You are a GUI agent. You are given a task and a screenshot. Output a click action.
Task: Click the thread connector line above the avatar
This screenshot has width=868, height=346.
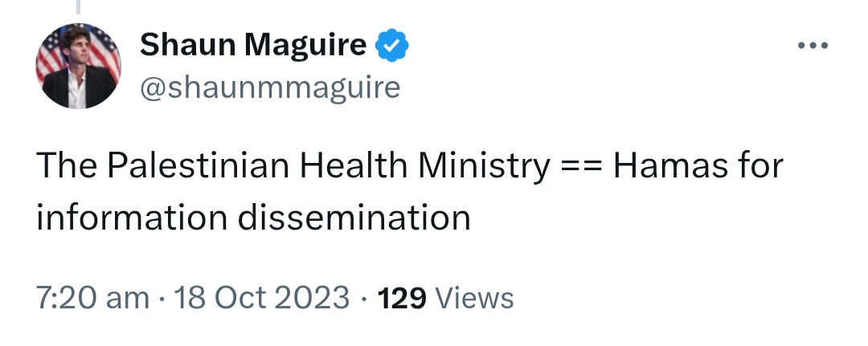[78, 6]
